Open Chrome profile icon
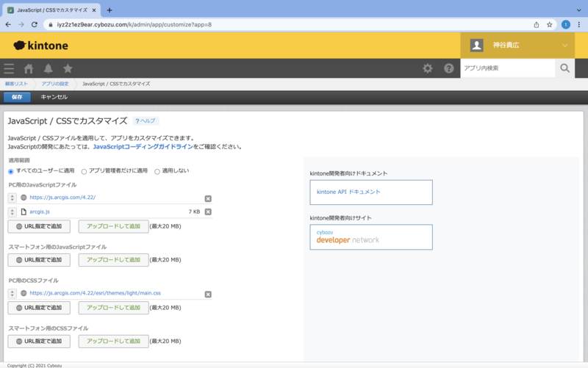Image resolution: width=588 pixels, height=368 pixels. 565,25
